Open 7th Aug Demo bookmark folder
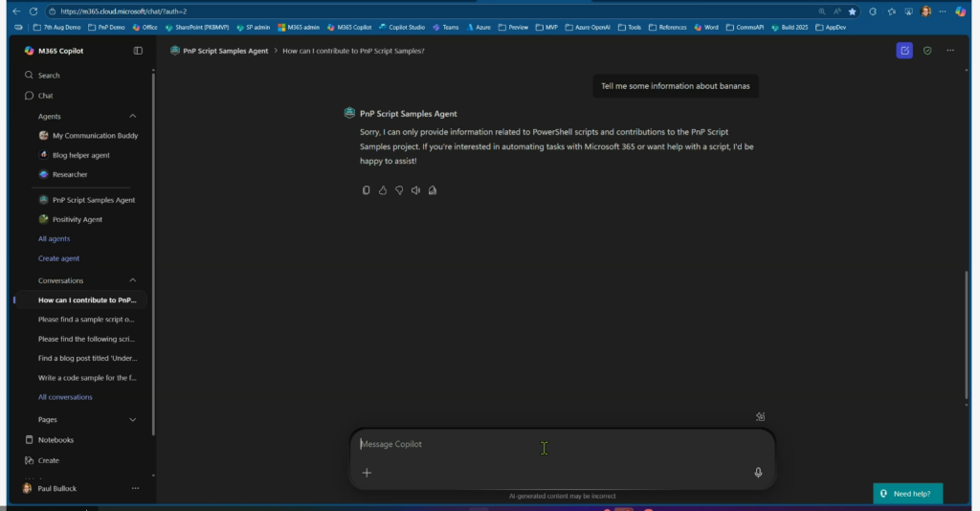The height and width of the screenshot is (511, 980). tap(56, 28)
